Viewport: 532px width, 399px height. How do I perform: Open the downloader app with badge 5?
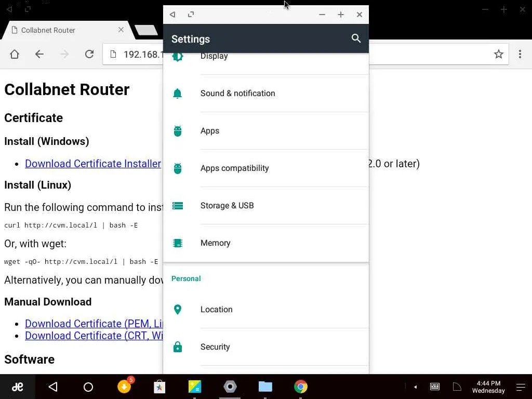pyautogui.click(x=125, y=386)
